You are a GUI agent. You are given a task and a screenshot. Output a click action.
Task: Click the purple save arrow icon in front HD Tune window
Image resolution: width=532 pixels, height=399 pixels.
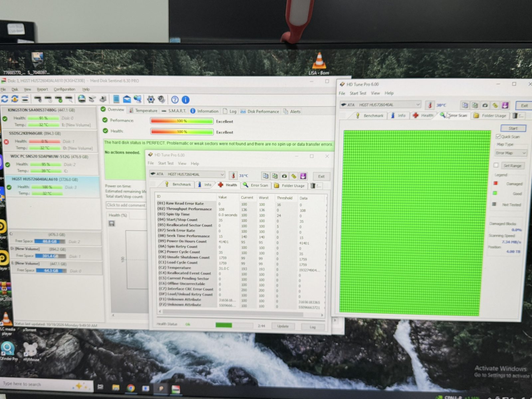tap(303, 176)
